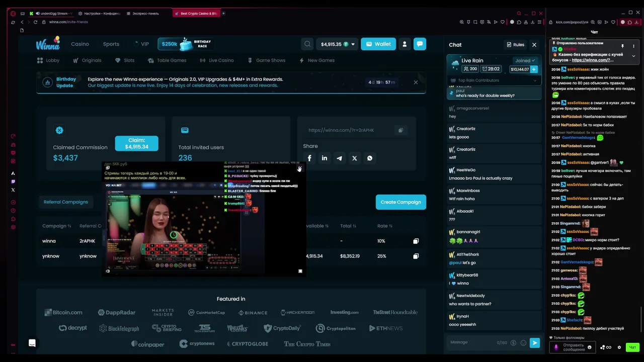This screenshot has height=362, width=644.
Task: Send the Winna chat message
Action: pyautogui.click(x=534, y=343)
